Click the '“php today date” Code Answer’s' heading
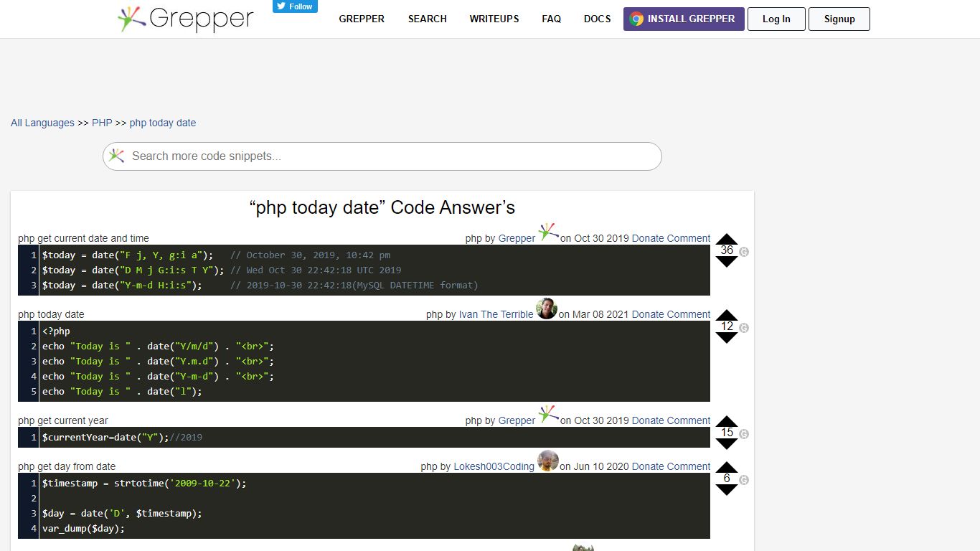 (382, 207)
